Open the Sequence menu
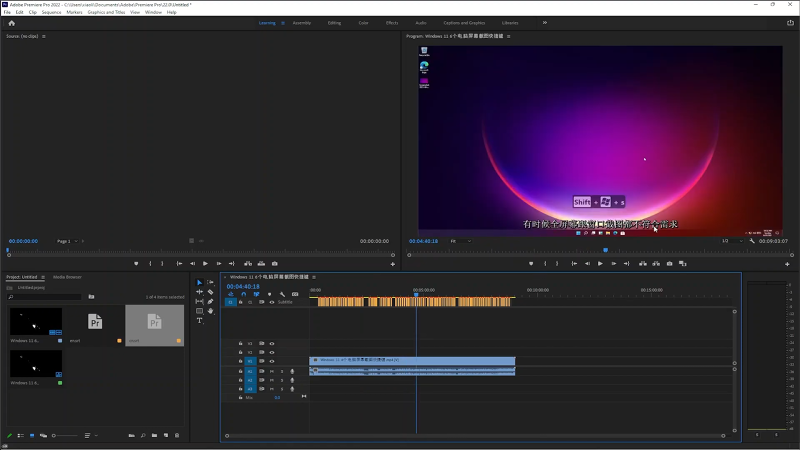This screenshot has width=800, height=450. 51,12
